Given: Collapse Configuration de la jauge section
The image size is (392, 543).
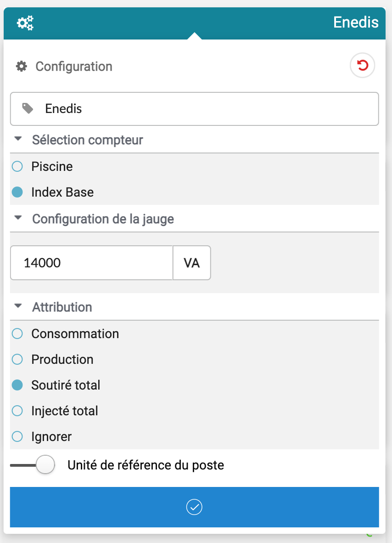Looking at the screenshot, I should pos(18,218).
